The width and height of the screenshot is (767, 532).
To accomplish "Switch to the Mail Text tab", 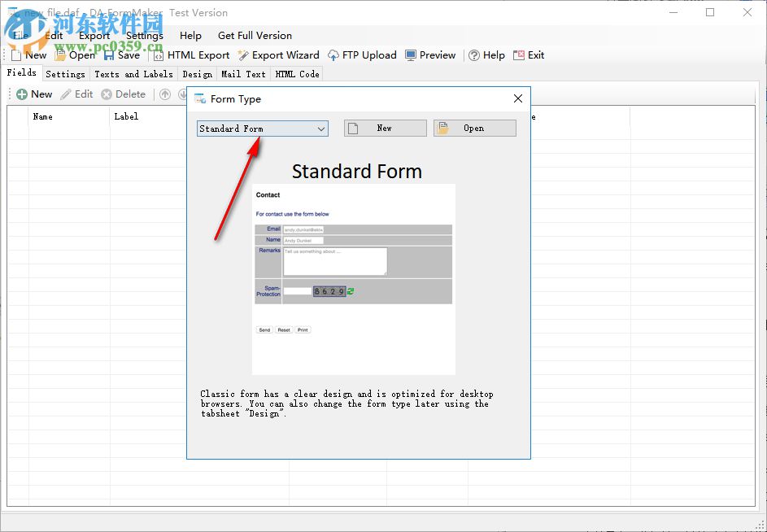I will [242, 73].
